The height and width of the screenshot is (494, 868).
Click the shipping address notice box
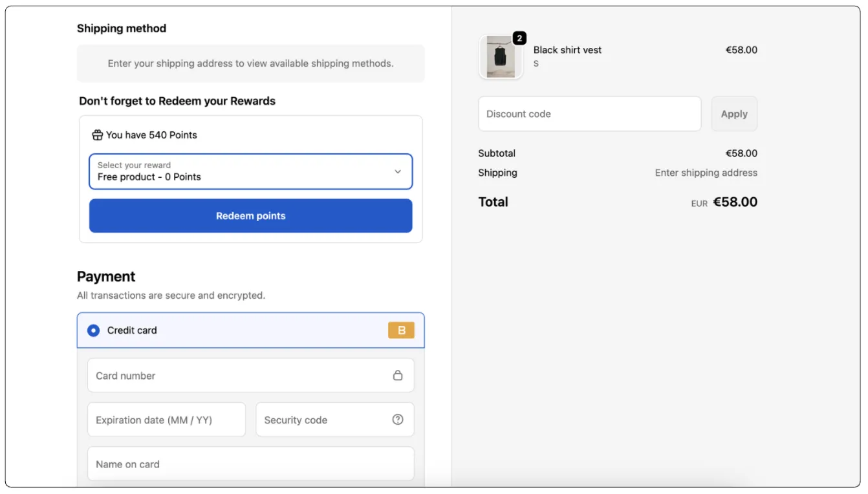coord(250,63)
